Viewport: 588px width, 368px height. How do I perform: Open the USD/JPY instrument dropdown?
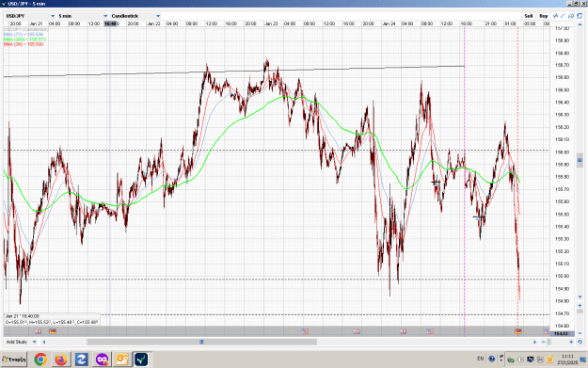point(31,16)
